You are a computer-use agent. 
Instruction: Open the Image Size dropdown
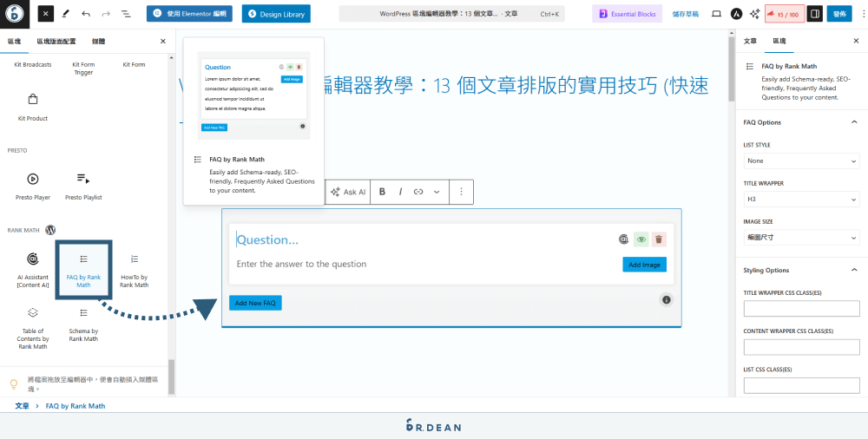[801, 238]
